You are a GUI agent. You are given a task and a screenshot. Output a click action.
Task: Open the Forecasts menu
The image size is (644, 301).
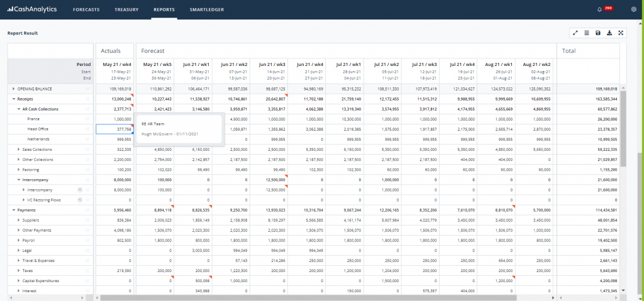pyautogui.click(x=86, y=9)
